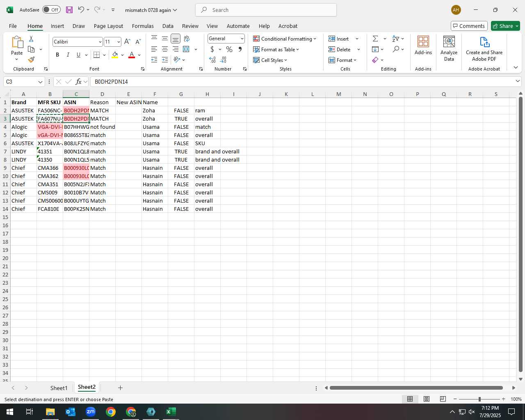
Task: Toggle Align Right for the cell
Action: pos(176,49)
